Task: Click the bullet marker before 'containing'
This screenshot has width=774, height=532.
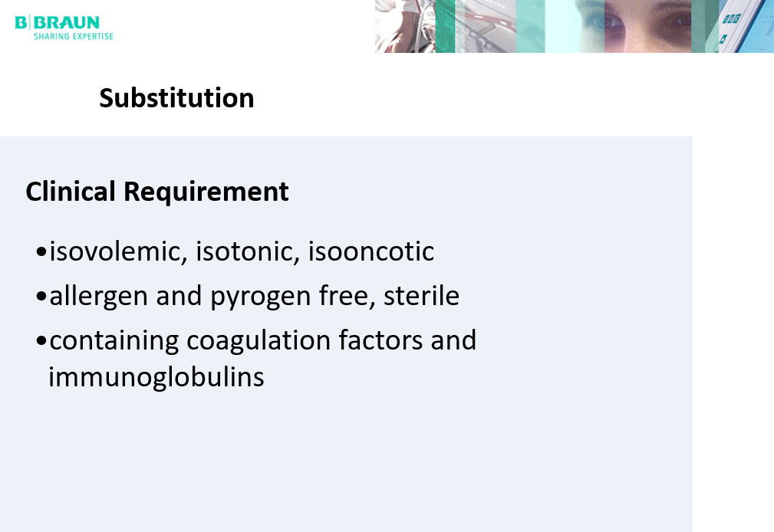Action: coord(41,340)
